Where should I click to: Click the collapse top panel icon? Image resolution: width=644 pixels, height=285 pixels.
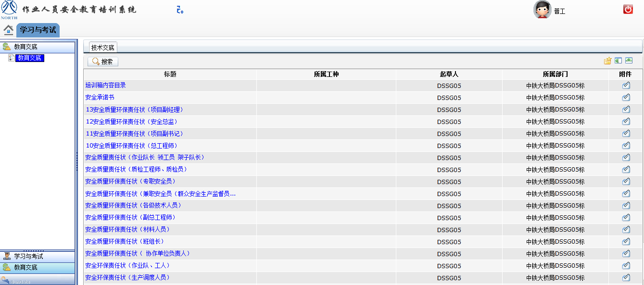629,61
